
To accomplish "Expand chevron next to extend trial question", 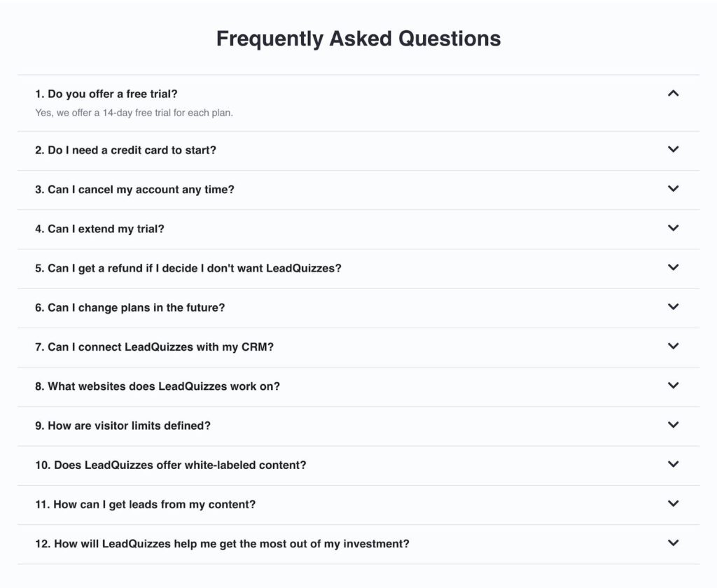I will 674,227.
